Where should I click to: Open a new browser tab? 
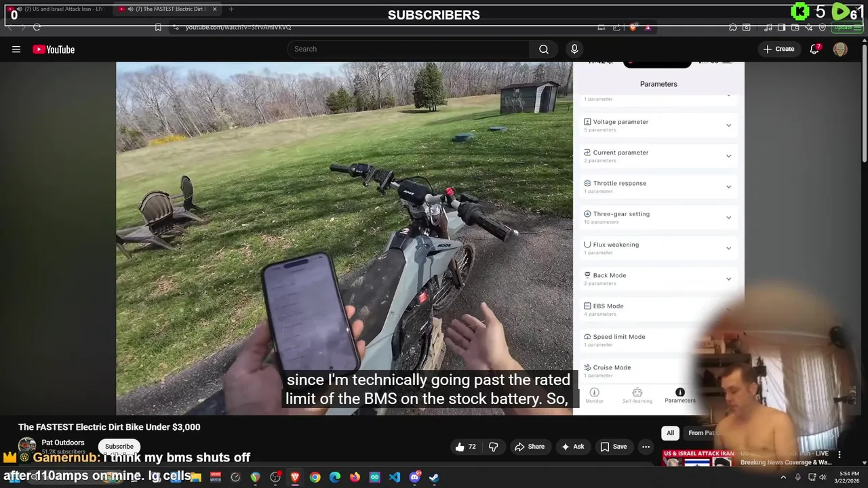pos(231,9)
